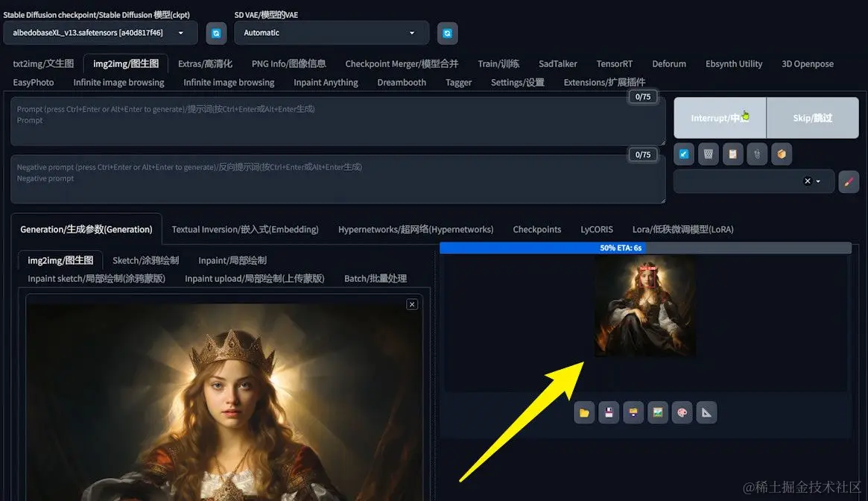Select the img2img sub-tab above the image

tap(60, 260)
